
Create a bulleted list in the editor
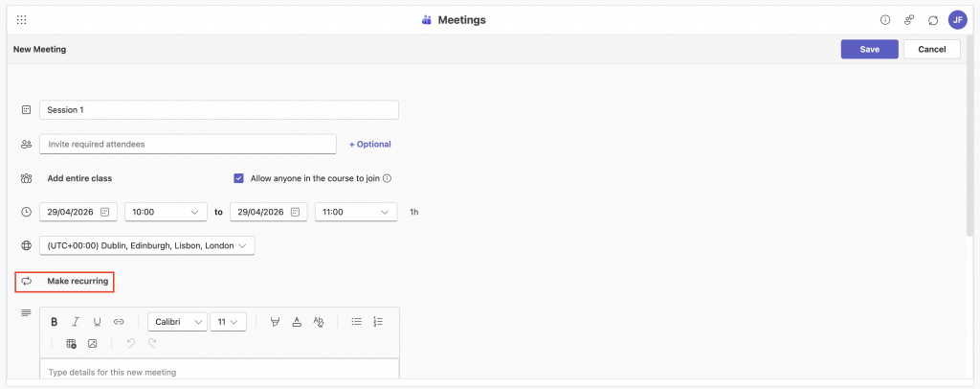pos(356,322)
